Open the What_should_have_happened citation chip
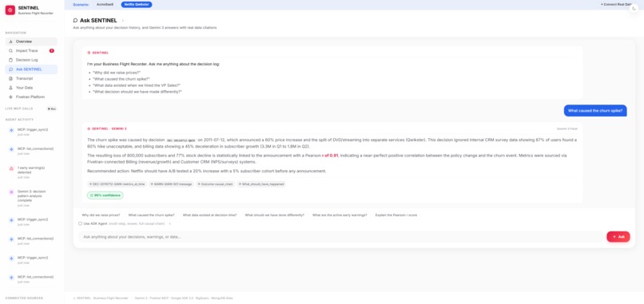 coord(261,184)
